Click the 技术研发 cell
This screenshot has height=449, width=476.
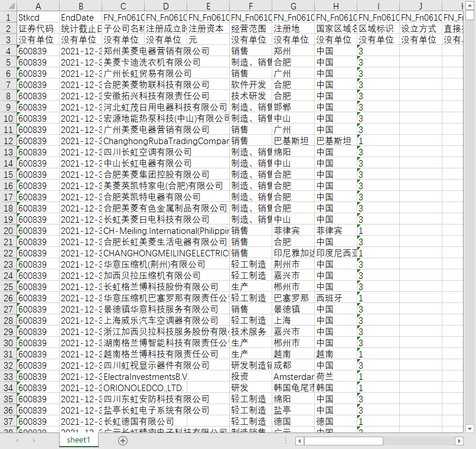click(251, 96)
